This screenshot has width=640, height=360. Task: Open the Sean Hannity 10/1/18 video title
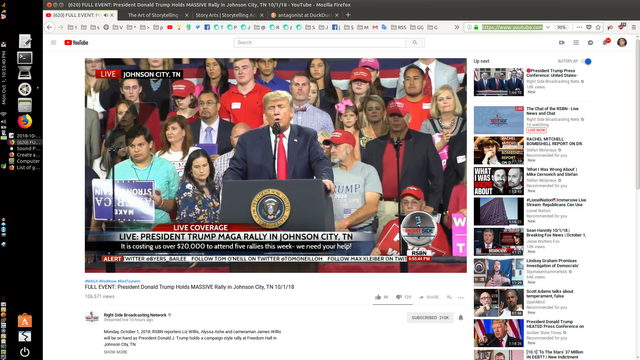pyautogui.click(x=556, y=233)
